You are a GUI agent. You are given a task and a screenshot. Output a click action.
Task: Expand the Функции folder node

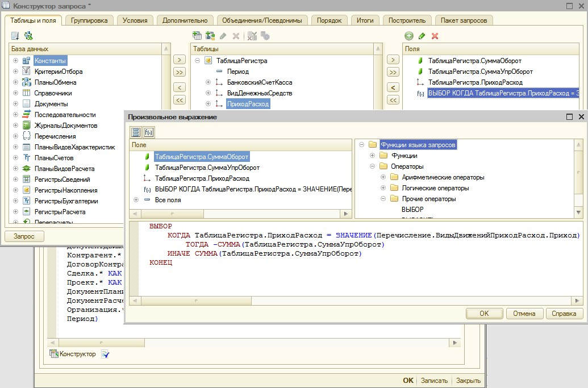[373, 156]
